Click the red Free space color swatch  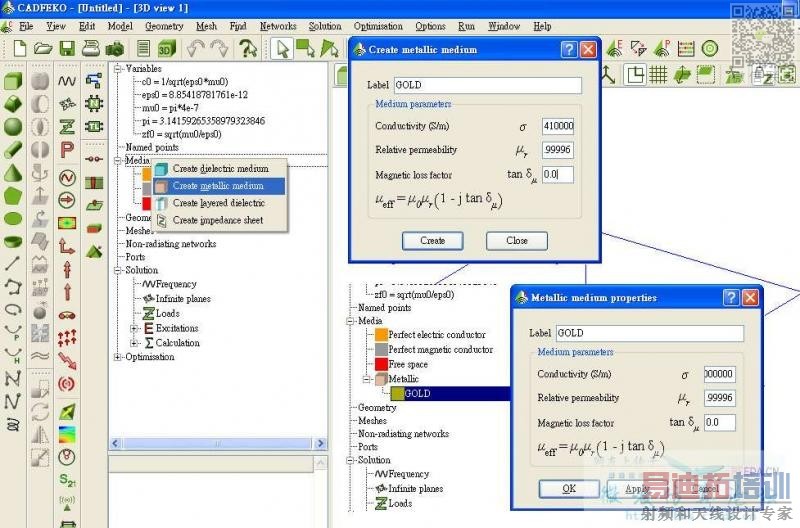pyautogui.click(x=382, y=364)
